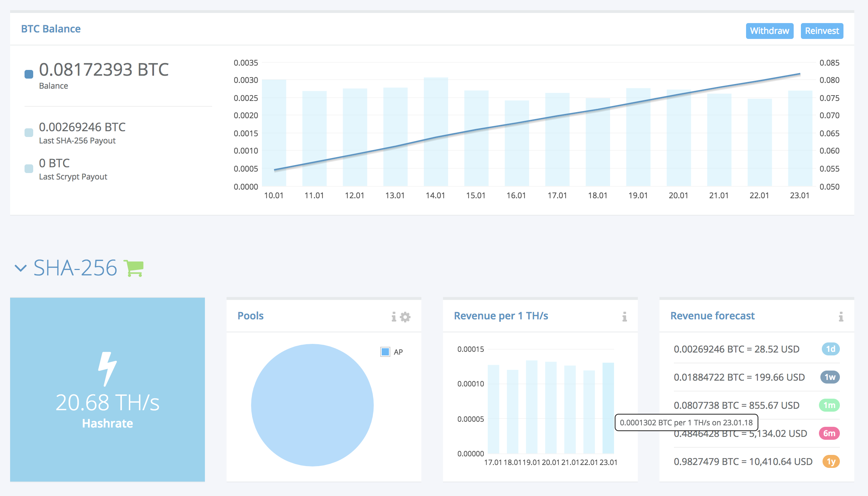Click Revenue per 1 TH/s info icon
Image resolution: width=868 pixels, height=496 pixels.
624,317
